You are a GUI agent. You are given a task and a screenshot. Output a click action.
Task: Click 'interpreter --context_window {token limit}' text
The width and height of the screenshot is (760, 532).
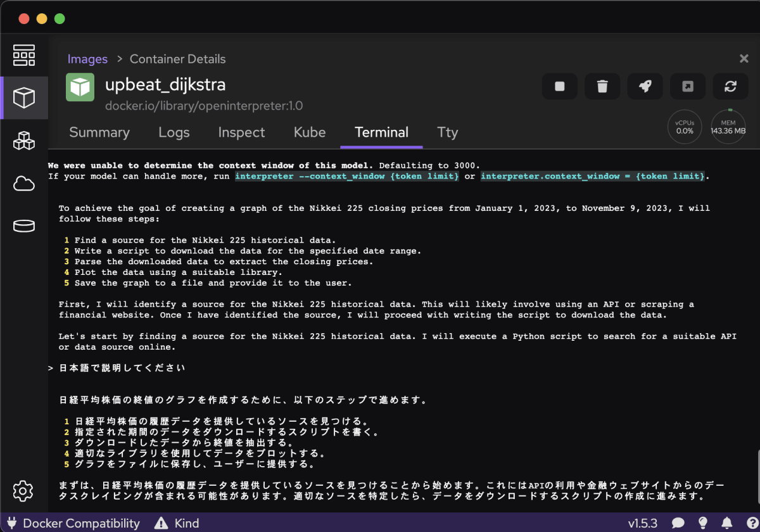(x=347, y=176)
